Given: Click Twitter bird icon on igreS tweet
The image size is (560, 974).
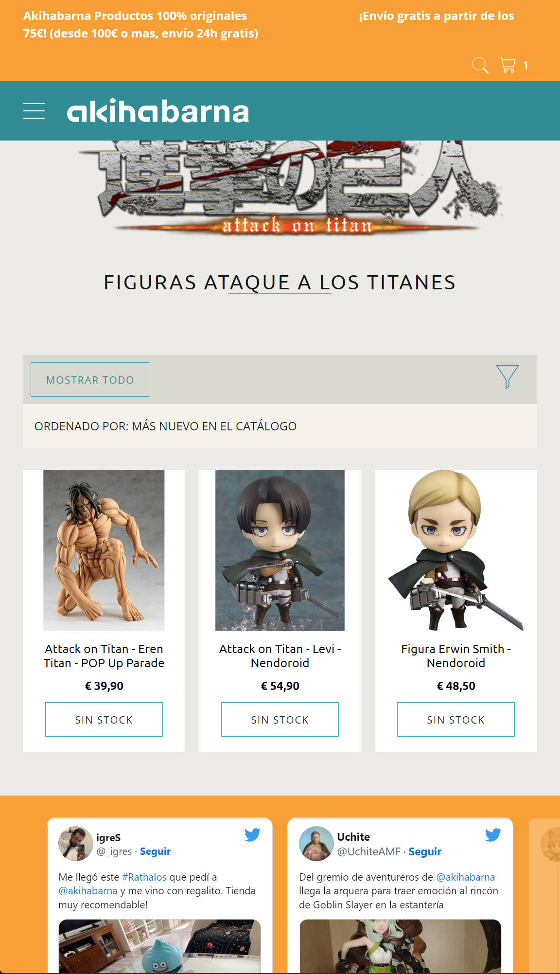Looking at the screenshot, I should (x=252, y=835).
